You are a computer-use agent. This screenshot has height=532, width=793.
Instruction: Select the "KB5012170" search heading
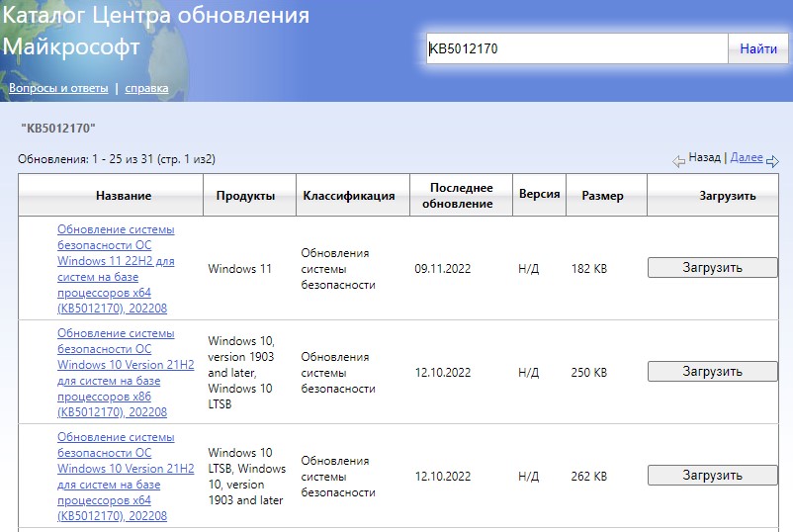[x=58, y=128]
